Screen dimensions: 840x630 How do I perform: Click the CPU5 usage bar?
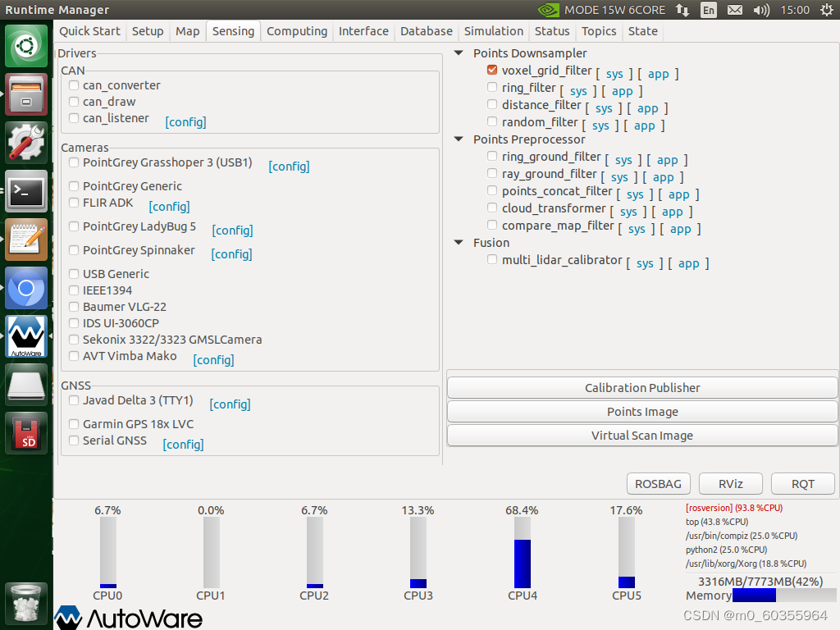point(626,552)
